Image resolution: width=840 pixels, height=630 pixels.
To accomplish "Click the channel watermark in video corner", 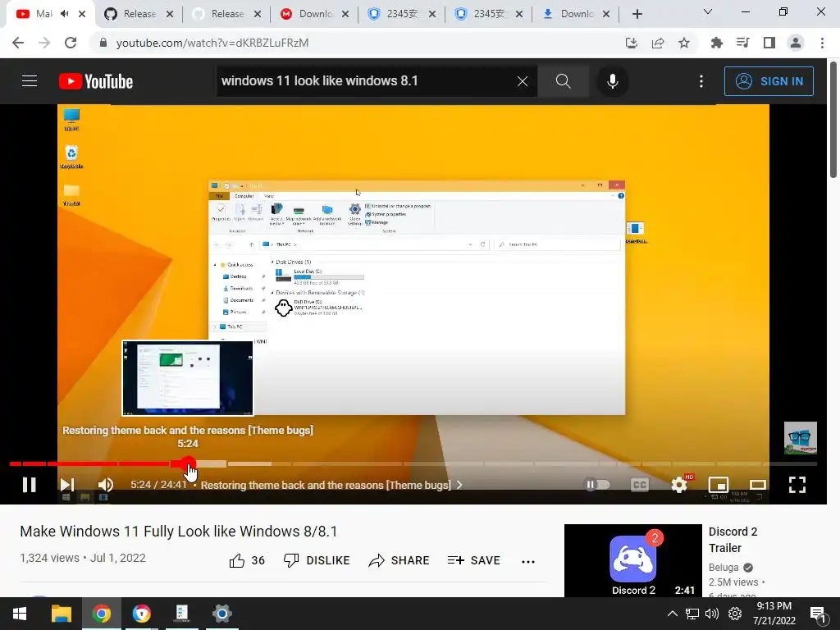I will coord(801,438).
